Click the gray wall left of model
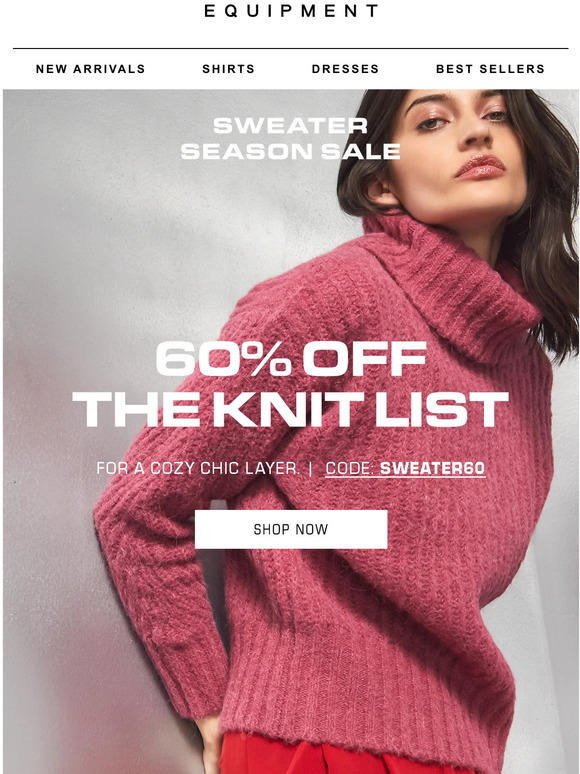Viewport: 580px width, 774px height. (x=99, y=296)
